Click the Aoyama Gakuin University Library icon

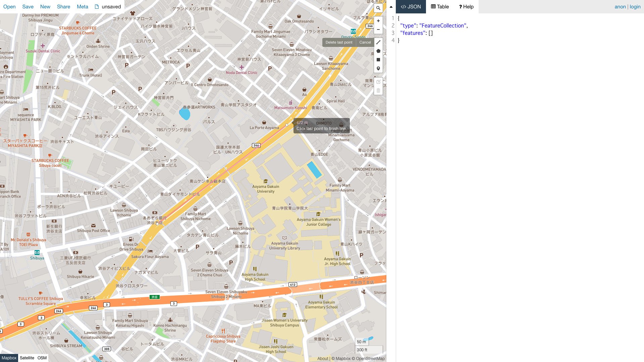pos(284,238)
